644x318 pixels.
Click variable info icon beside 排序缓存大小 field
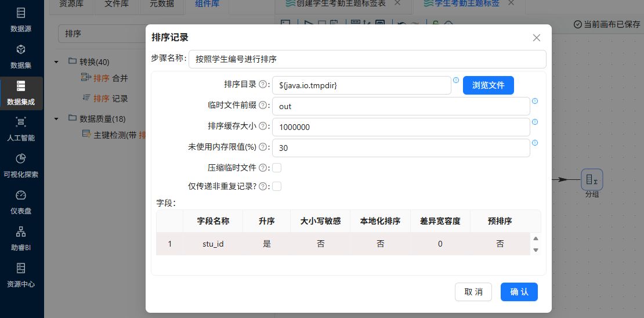pyautogui.click(x=535, y=122)
